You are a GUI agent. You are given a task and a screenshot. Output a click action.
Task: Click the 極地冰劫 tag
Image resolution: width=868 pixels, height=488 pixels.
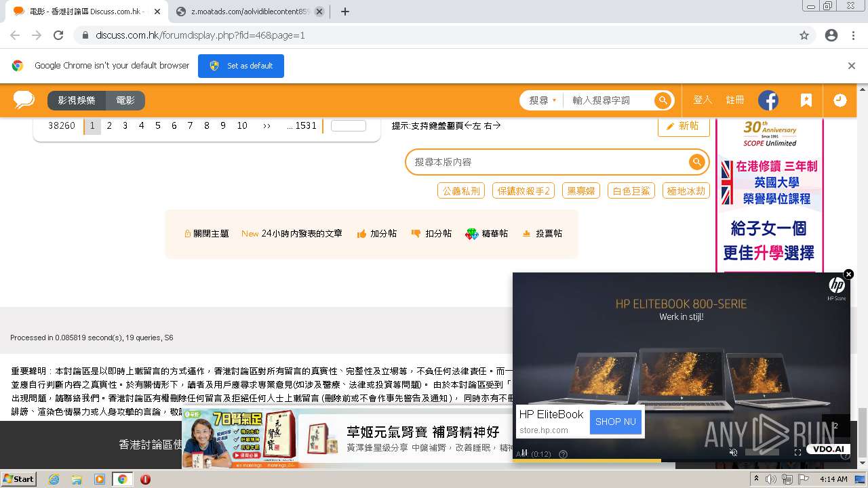coord(686,190)
